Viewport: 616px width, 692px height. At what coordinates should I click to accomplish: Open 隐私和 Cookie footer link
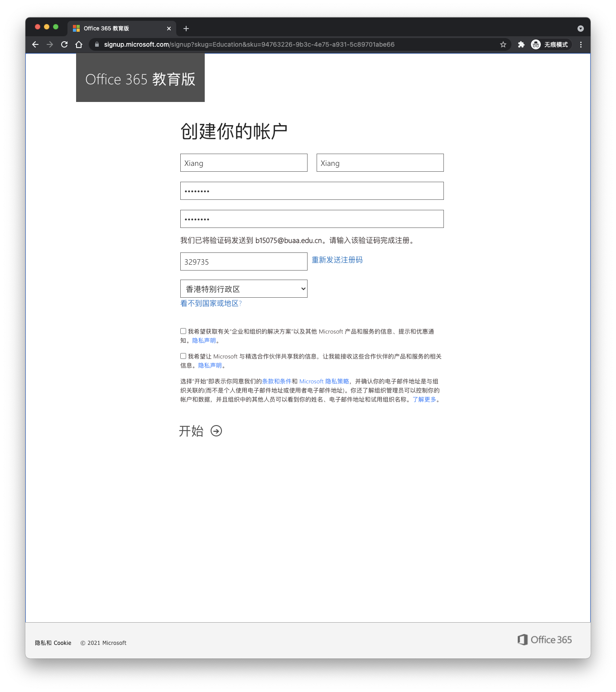53,643
